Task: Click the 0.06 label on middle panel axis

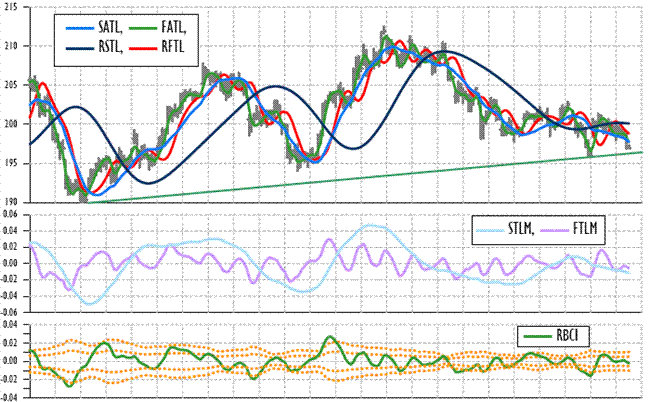Action: tap(10, 214)
